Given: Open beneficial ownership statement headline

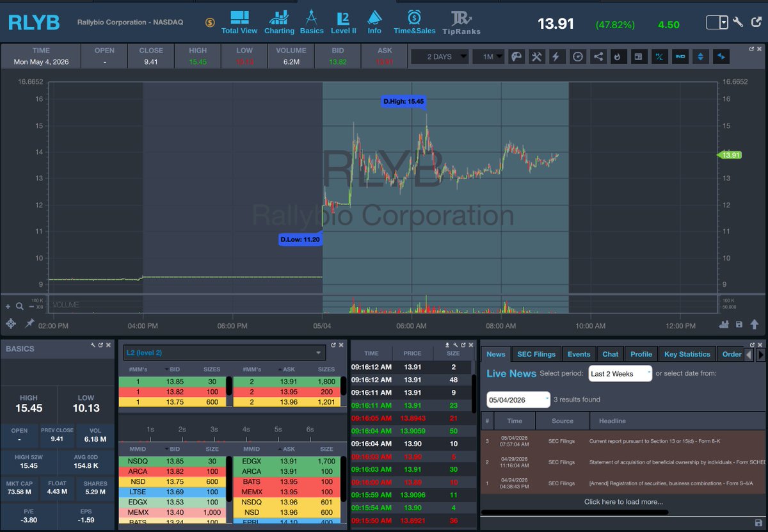Looking at the screenshot, I should 676,462.
